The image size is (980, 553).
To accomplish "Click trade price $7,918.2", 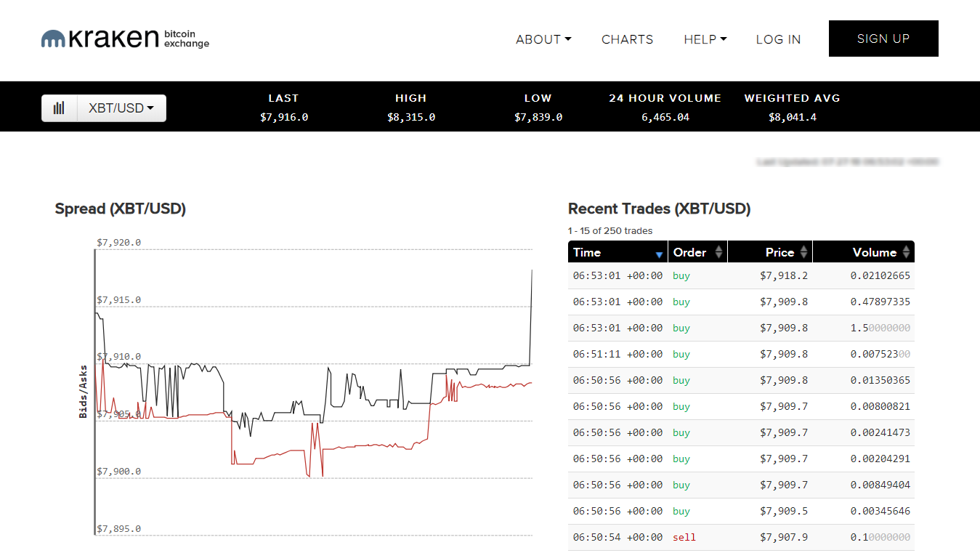I will click(784, 275).
